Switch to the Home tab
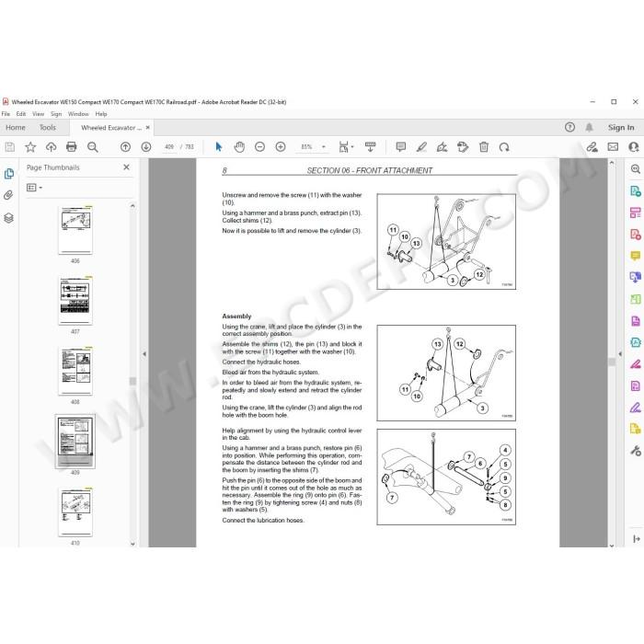Screen dimensions: 644x644 tap(16, 127)
